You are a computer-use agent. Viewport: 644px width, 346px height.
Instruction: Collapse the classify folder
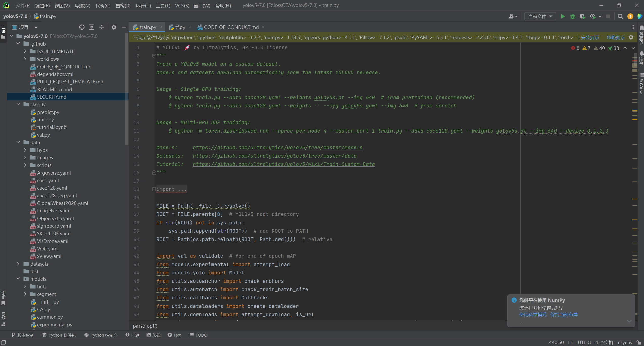[x=18, y=104]
